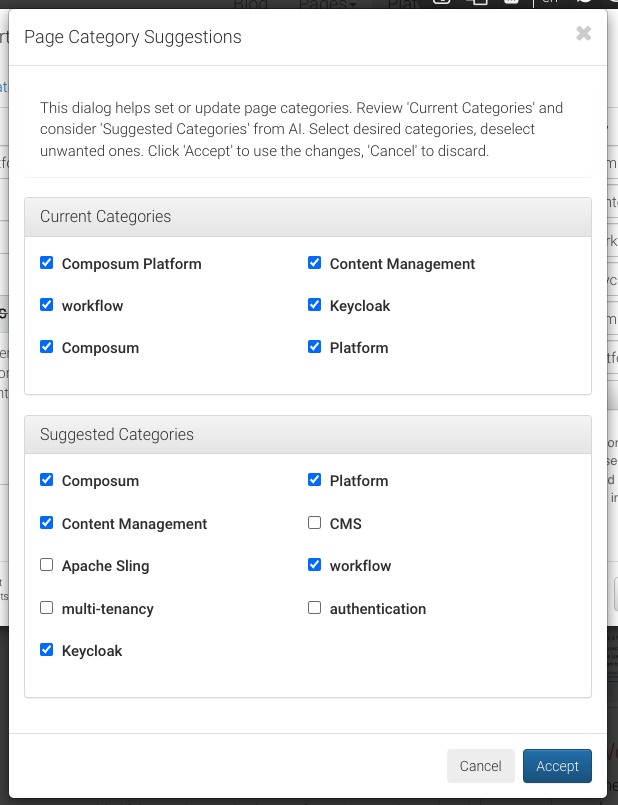Toggle suggested Composum category
The image size is (618, 805).
point(47,480)
